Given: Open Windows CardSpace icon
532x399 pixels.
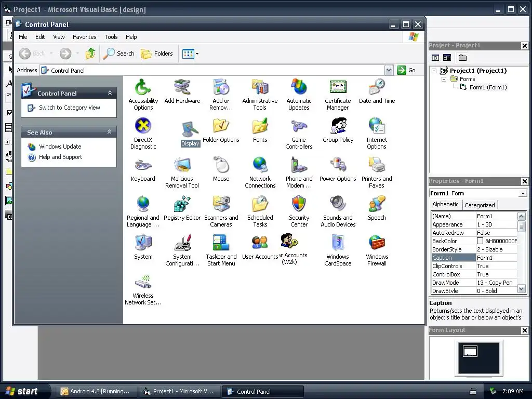Looking at the screenshot, I should [x=338, y=250].
